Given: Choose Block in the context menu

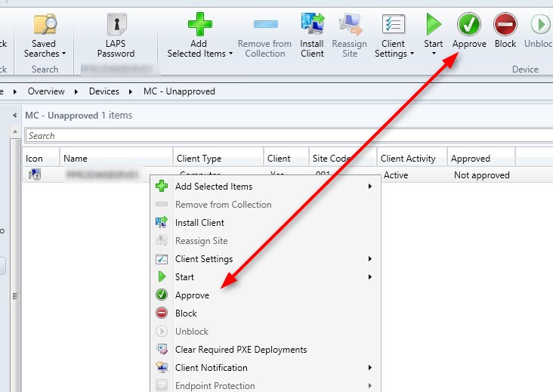Looking at the screenshot, I should pos(186,313).
